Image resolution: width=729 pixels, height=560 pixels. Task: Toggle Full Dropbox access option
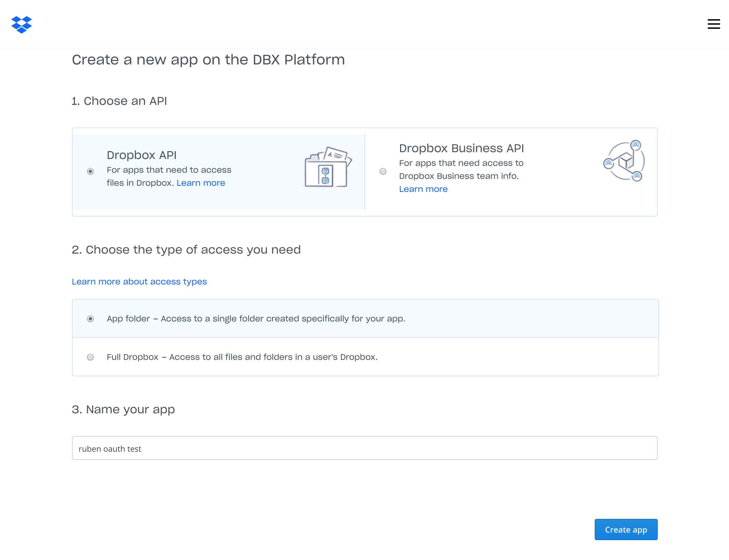[90, 357]
